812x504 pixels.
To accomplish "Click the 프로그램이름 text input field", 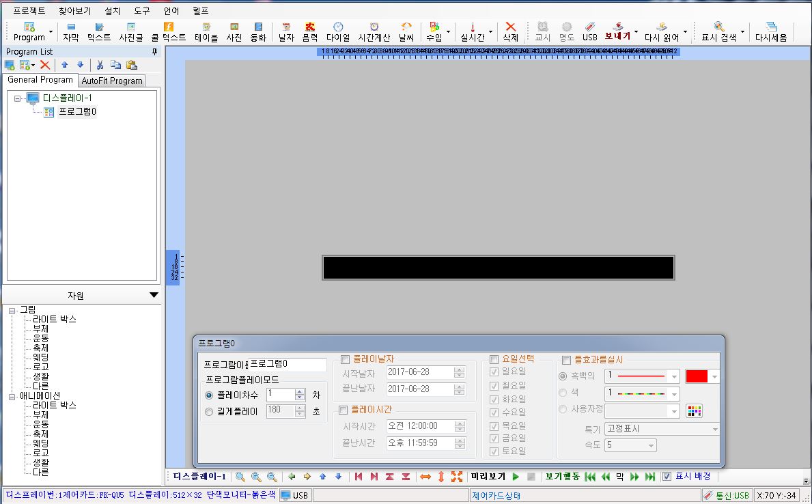I will pos(288,364).
